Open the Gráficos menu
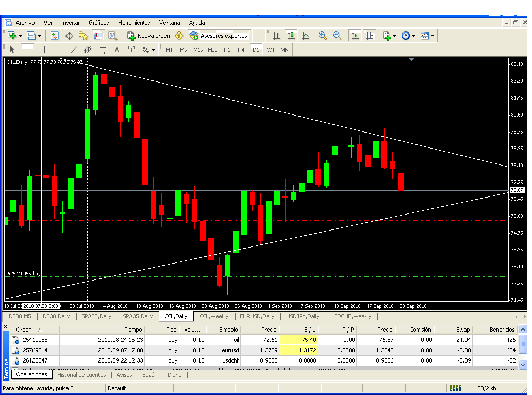This screenshot has width=532, height=395. tap(99, 23)
